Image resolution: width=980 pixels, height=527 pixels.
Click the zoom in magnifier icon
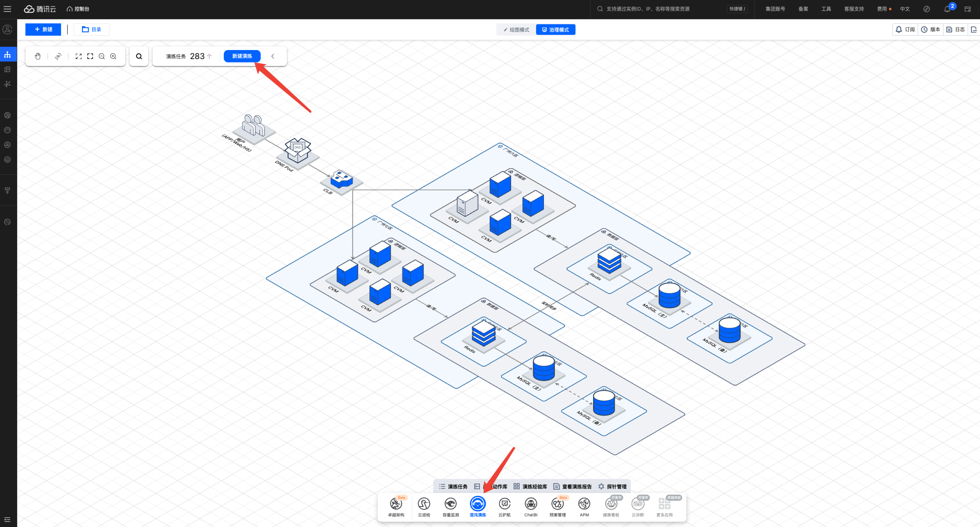(x=113, y=56)
